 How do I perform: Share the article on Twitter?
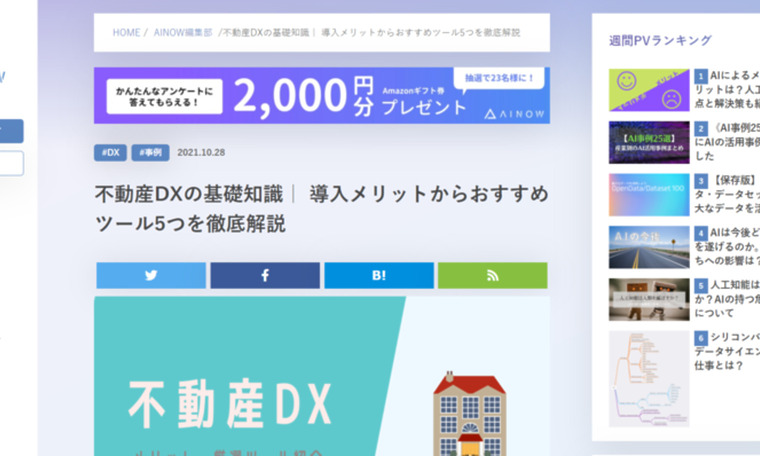point(151,275)
